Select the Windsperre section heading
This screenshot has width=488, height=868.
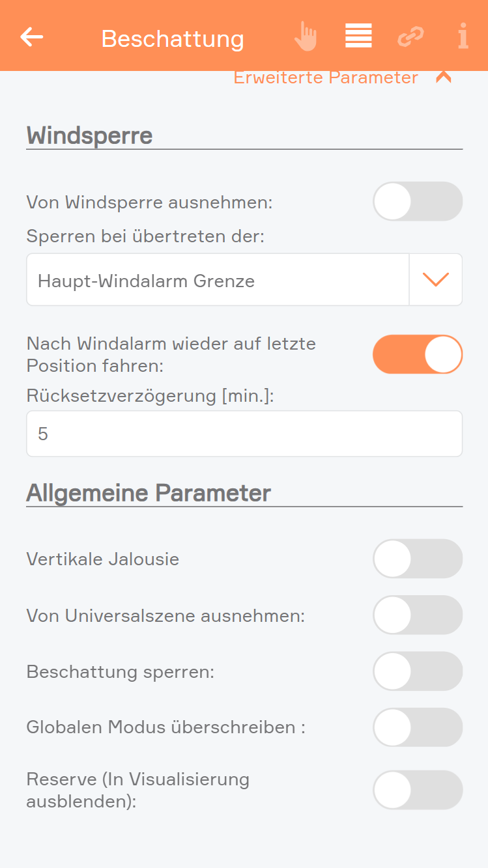point(89,135)
